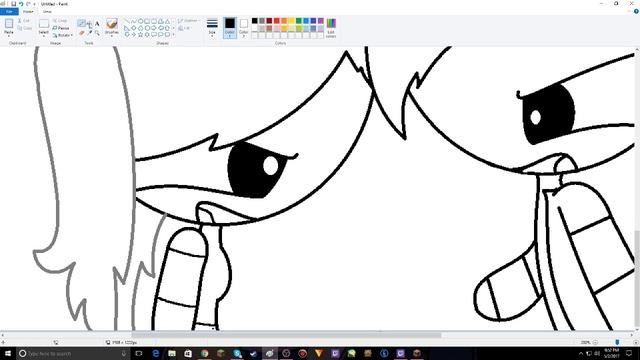The image size is (640, 360).
Task: Choose the Triangle shape
Action: (167, 21)
